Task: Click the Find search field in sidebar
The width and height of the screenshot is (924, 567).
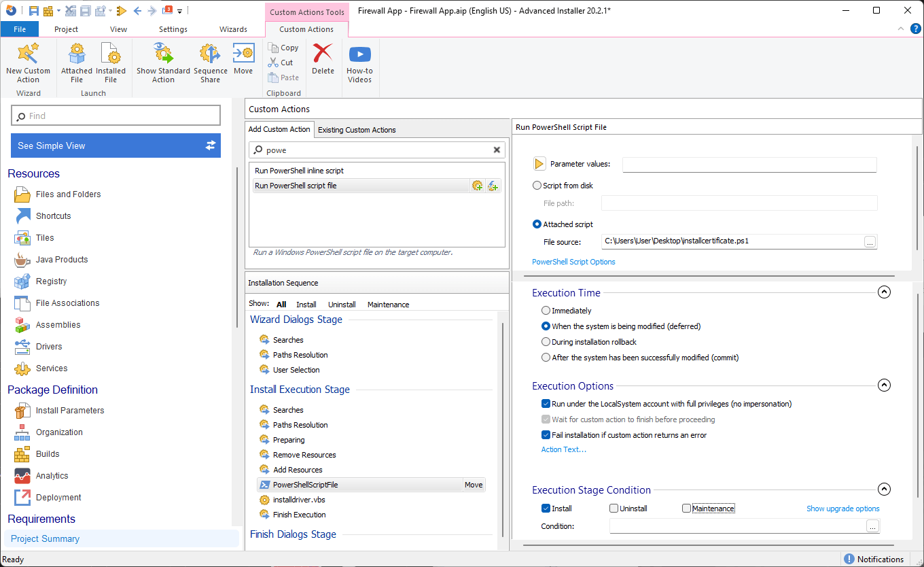Action: [115, 116]
